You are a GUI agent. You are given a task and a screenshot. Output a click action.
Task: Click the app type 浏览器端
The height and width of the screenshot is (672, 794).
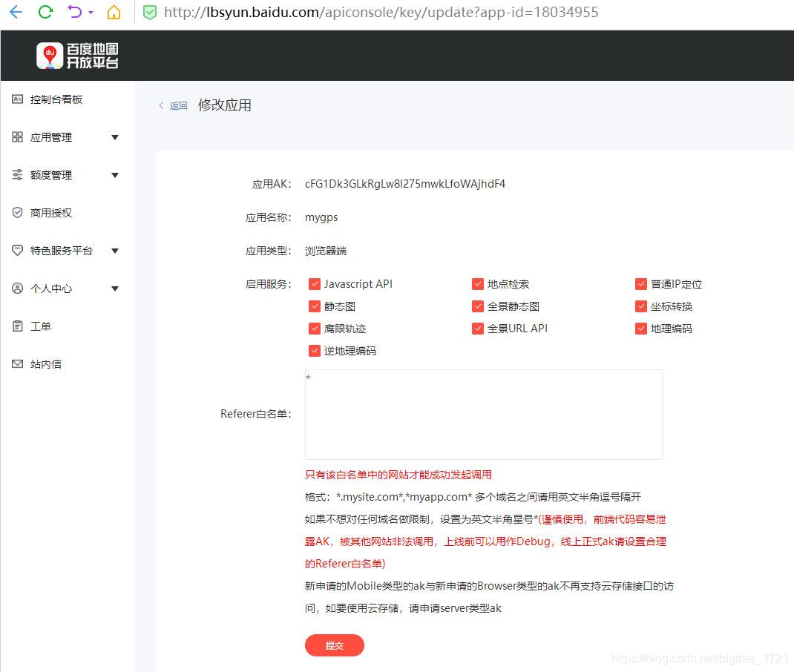(x=326, y=251)
